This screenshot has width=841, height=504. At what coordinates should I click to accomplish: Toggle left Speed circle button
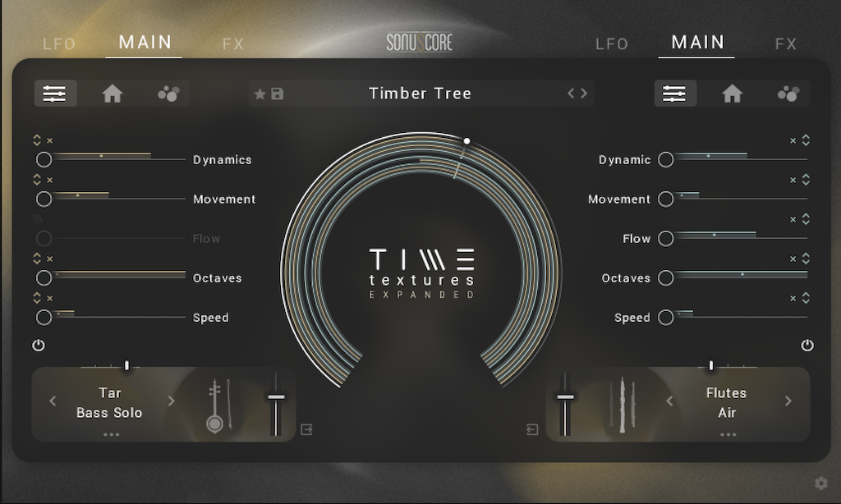(x=44, y=318)
